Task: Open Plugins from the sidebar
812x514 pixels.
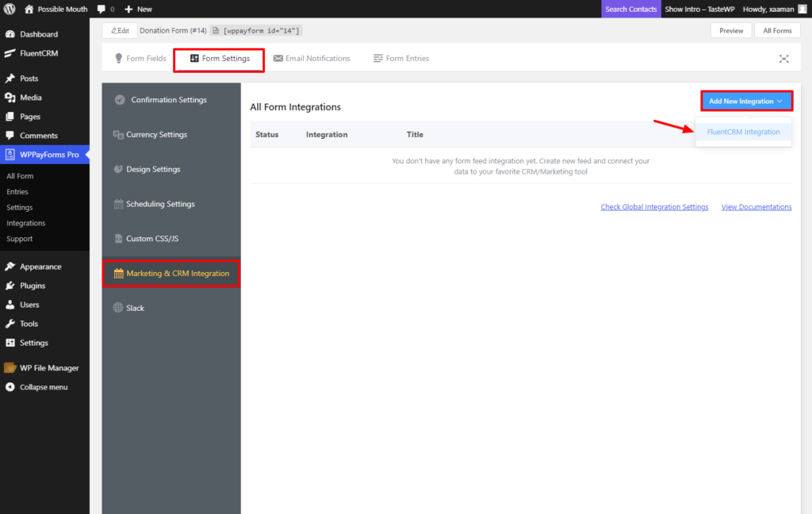Action: pyautogui.click(x=32, y=286)
